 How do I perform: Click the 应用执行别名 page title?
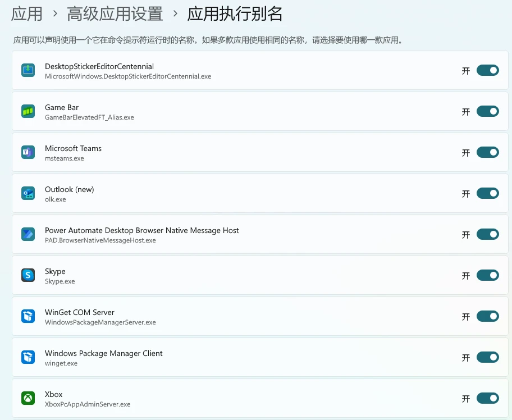point(235,14)
